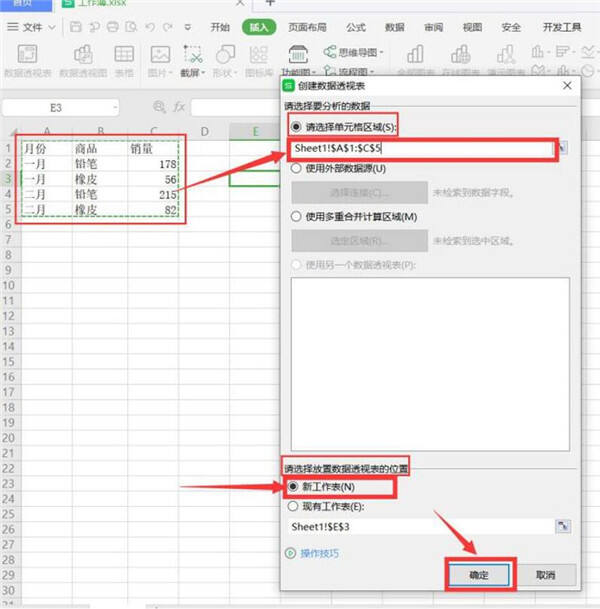Click cell containing 215
This screenshot has height=609, width=600.
click(153, 195)
